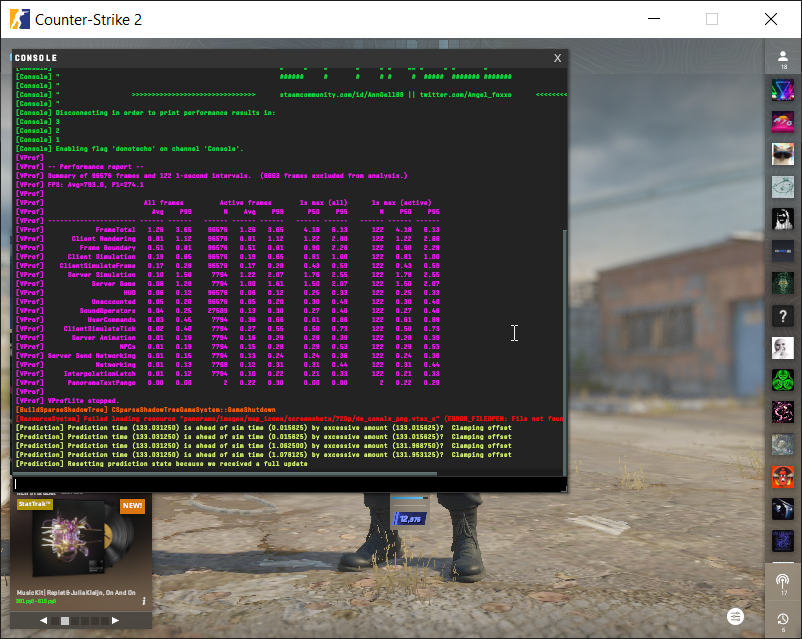Select the neon triangle friend avatar
The width and height of the screenshot is (802, 639).
tap(783, 90)
